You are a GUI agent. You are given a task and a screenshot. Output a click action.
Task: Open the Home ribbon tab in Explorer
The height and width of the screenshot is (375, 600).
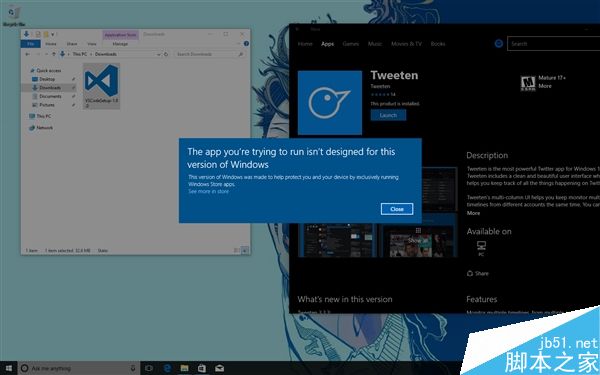click(x=51, y=44)
